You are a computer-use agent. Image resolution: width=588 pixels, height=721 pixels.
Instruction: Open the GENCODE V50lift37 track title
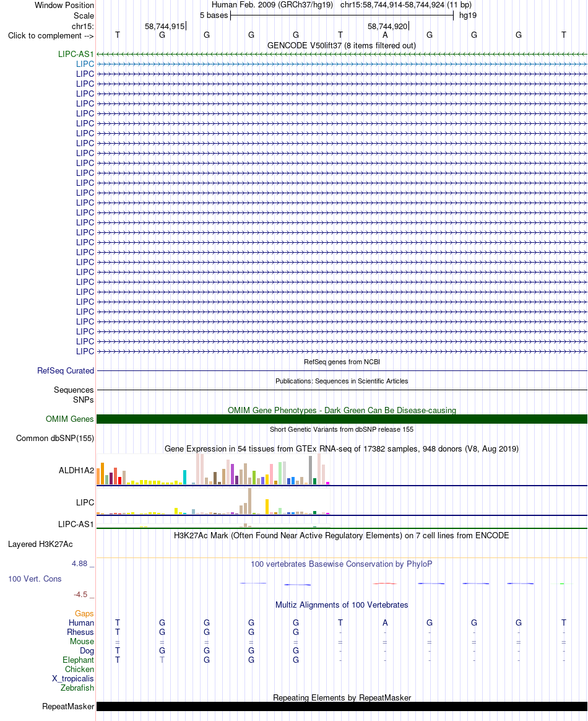(341, 45)
